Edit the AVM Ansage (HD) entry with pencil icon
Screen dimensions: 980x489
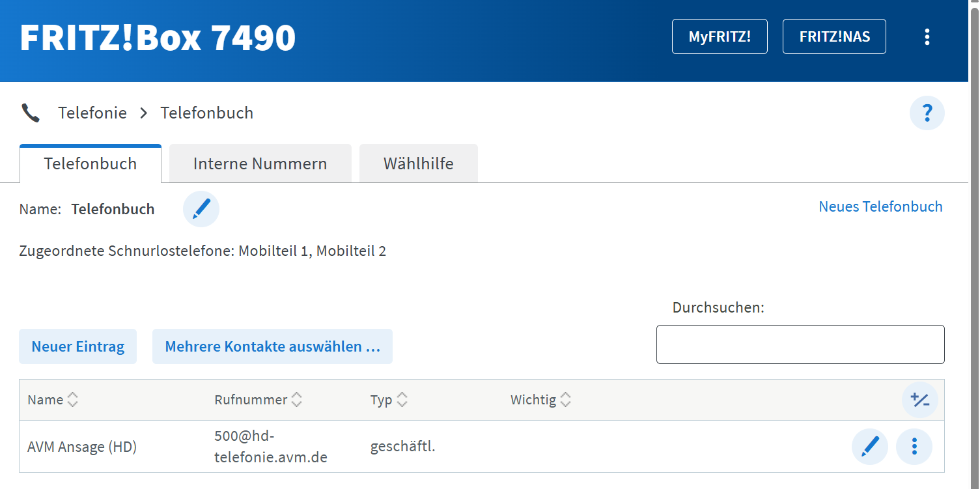coord(870,446)
